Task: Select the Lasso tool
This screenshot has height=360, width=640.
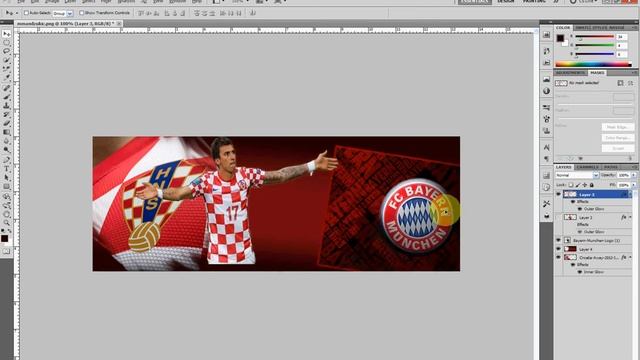Action: tap(6, 51)
